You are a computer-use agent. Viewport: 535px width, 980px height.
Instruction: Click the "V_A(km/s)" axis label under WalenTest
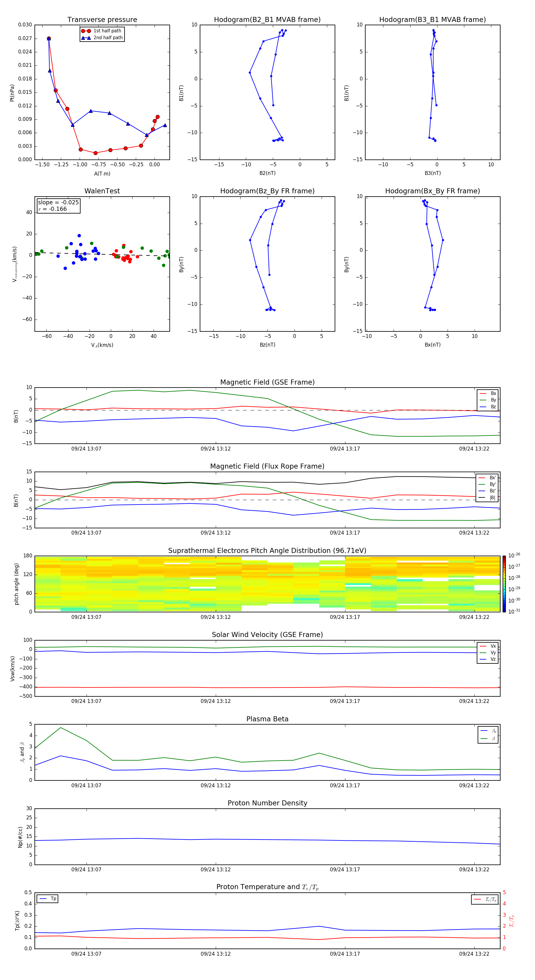pos(102,345)
